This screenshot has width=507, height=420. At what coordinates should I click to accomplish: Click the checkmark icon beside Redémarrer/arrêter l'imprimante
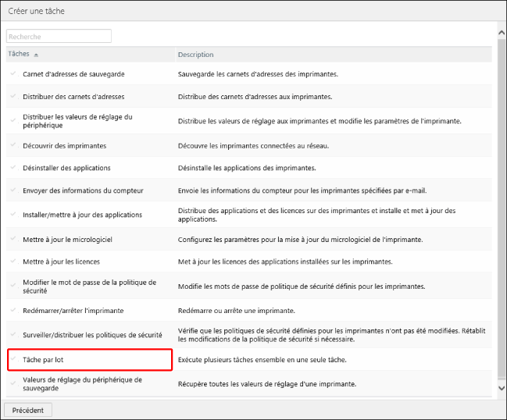13,310
